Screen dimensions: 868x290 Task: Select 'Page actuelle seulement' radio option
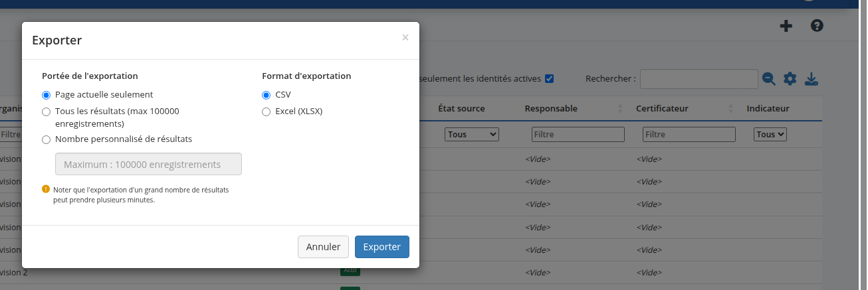coord(46,95)
